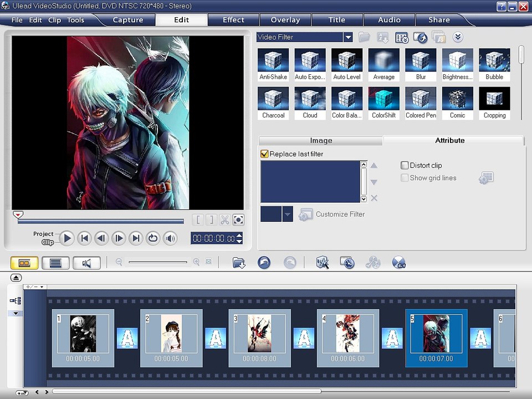
Task: Adjust the timeline zoom slider
Action: (158, 262)
